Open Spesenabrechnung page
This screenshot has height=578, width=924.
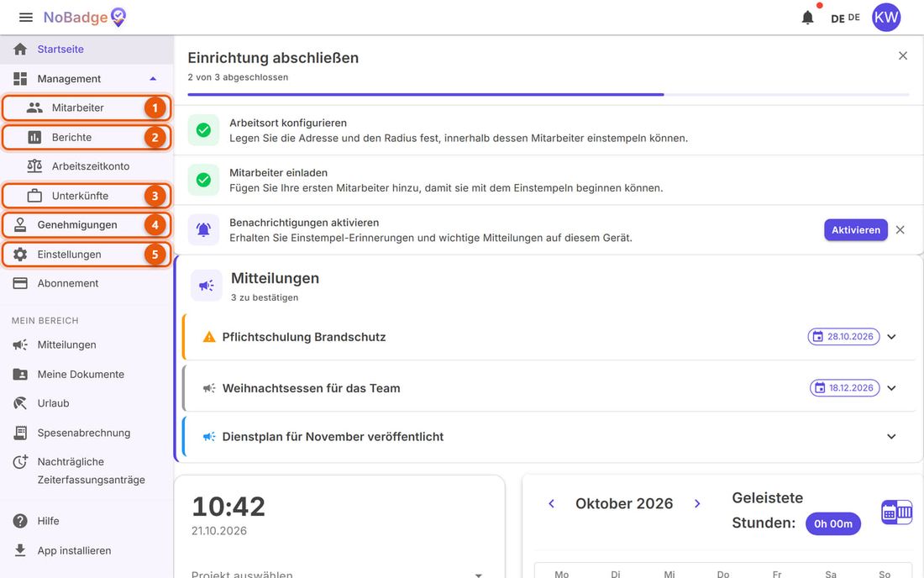pyautogui.click(x=87, y=433)
